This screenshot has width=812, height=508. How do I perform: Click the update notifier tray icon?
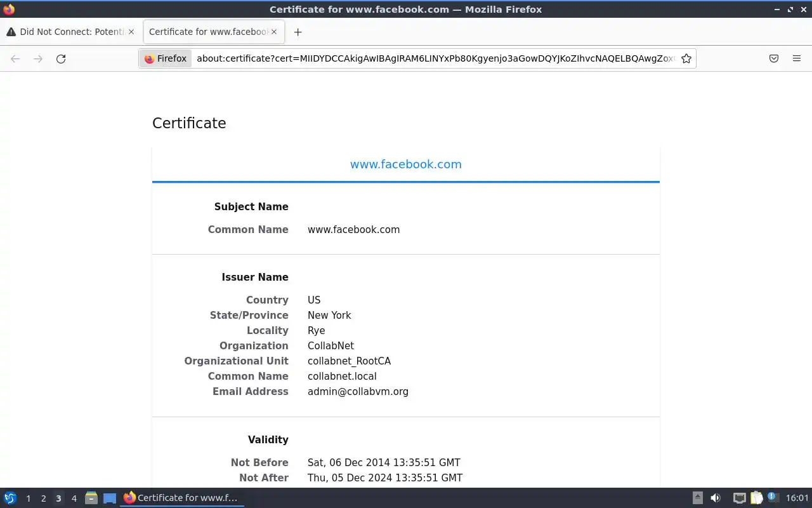(772, 497)
